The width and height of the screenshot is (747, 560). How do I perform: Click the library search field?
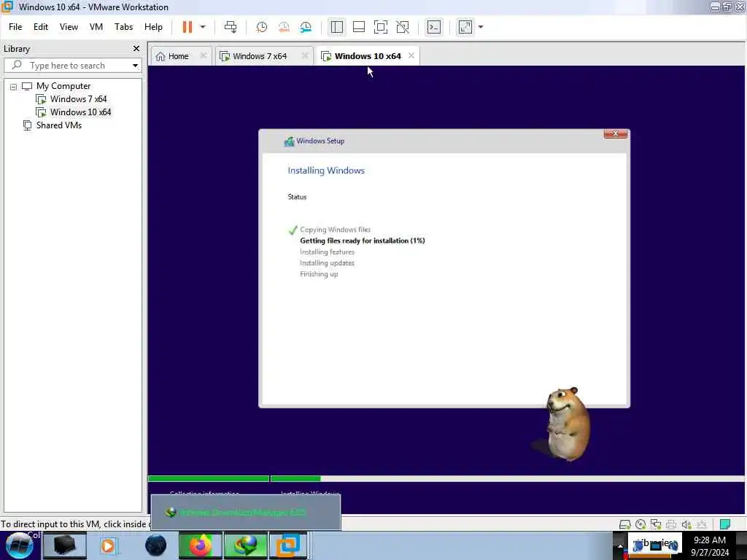coord(71,65)
